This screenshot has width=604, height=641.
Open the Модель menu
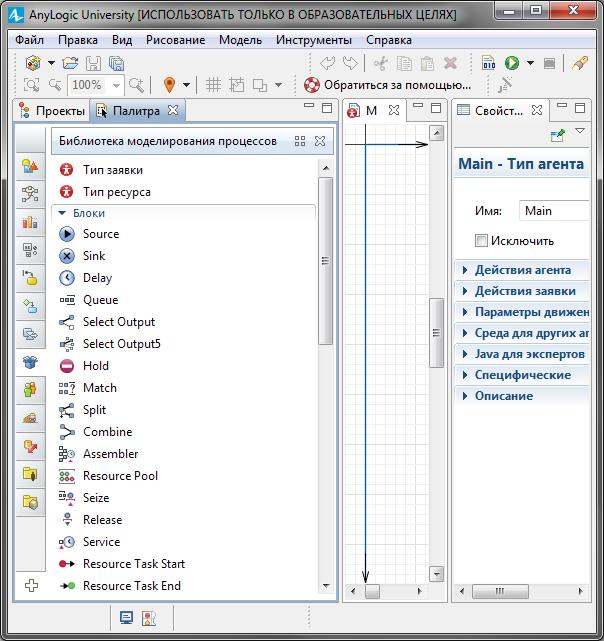pyautogui.click(x=240, y=40)
